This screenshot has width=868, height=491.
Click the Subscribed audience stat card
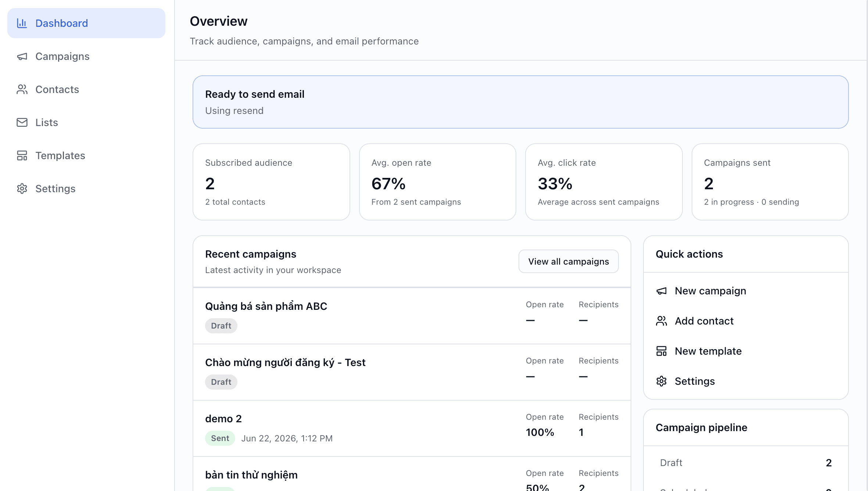[271, 182]
